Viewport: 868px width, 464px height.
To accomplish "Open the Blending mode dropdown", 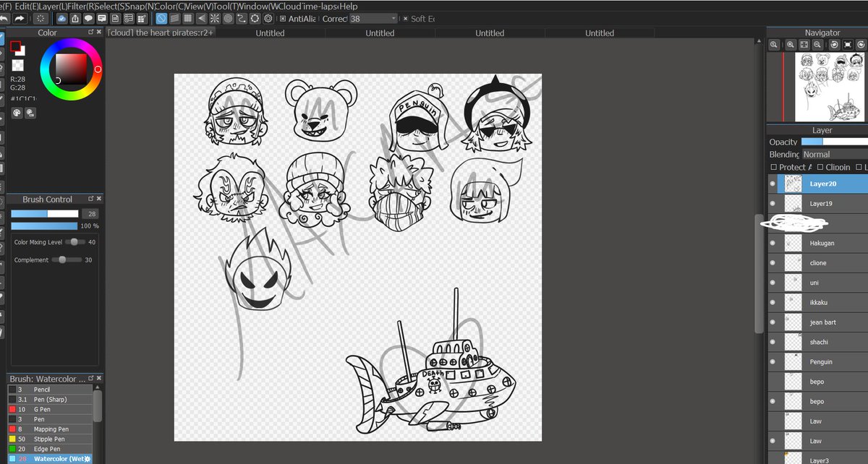I will pos(835,154).
